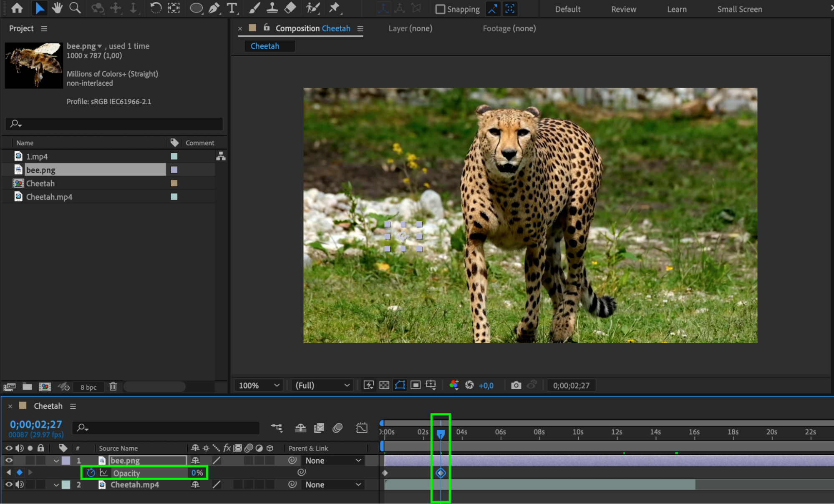Select the Pen tool
The image size is (834, 504).
214,8
